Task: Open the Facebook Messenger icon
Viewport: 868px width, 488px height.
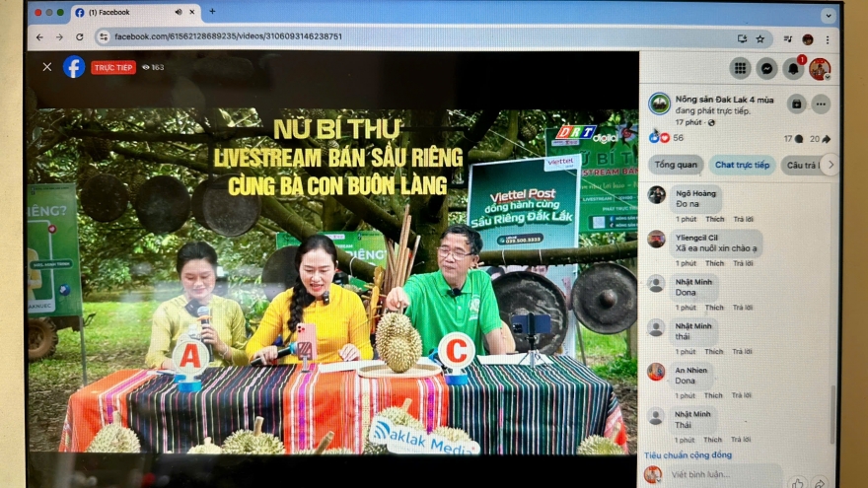Action: [766, 68]
